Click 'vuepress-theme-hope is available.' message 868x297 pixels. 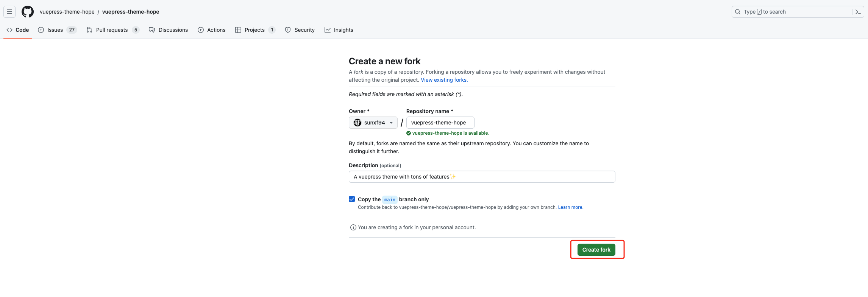(451, 133)
